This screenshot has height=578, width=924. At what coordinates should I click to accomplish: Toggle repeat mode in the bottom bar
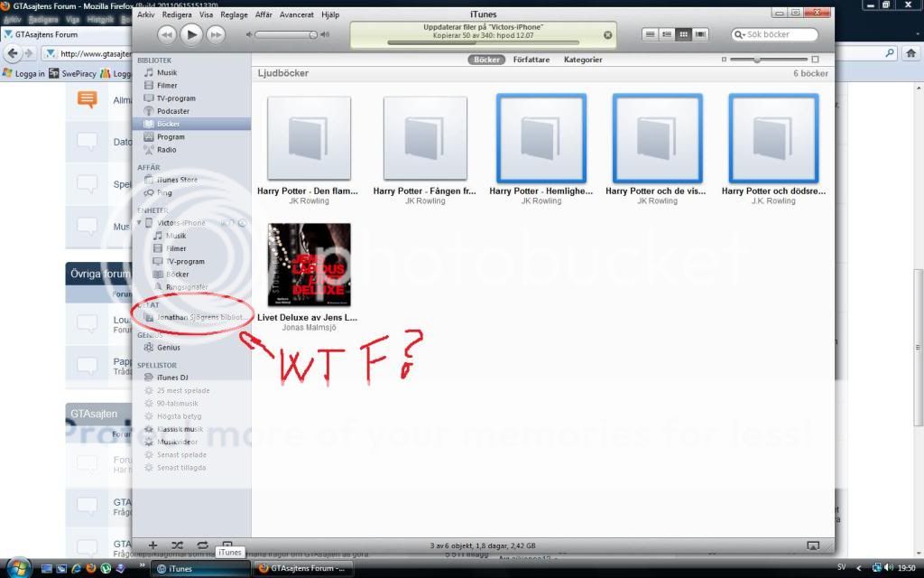coord(202,545)
